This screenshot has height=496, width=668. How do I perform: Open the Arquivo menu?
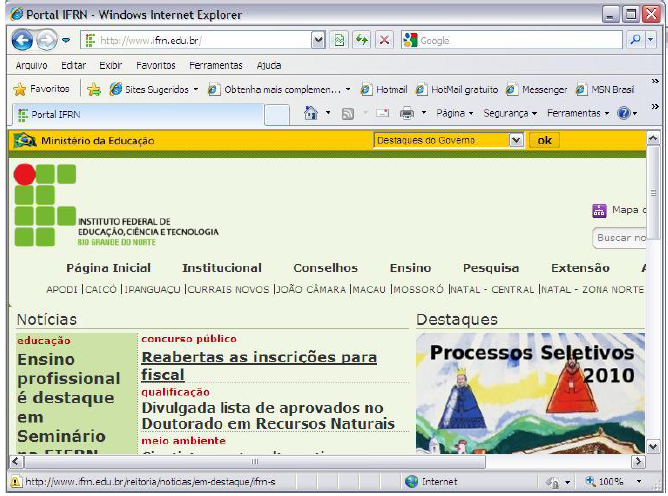tap(32, 66)
